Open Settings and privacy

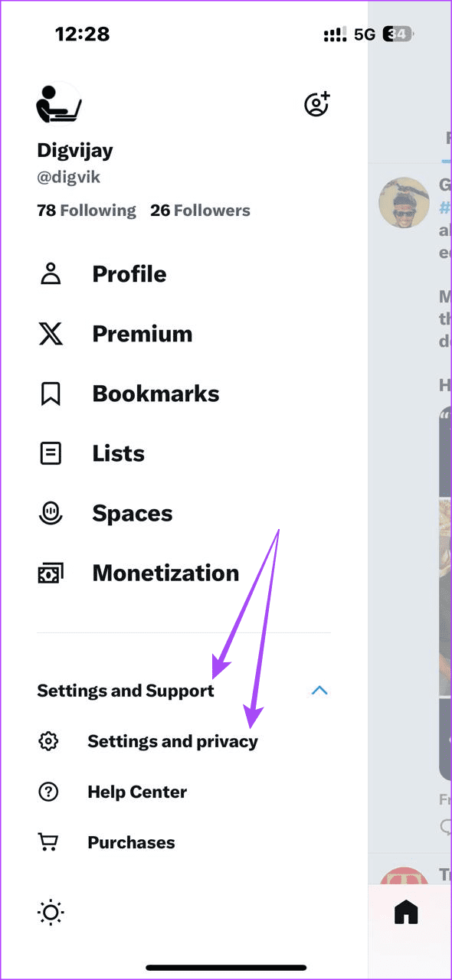[172, 740]
